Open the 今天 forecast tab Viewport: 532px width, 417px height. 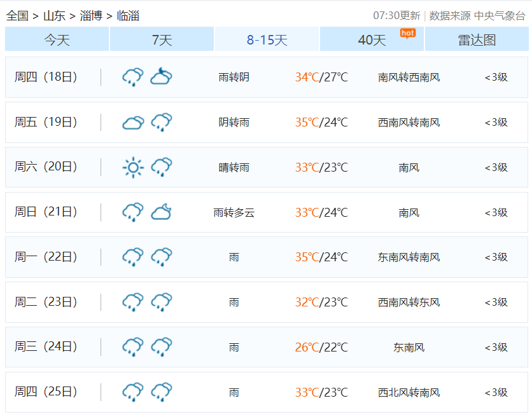tap(57, 39)
